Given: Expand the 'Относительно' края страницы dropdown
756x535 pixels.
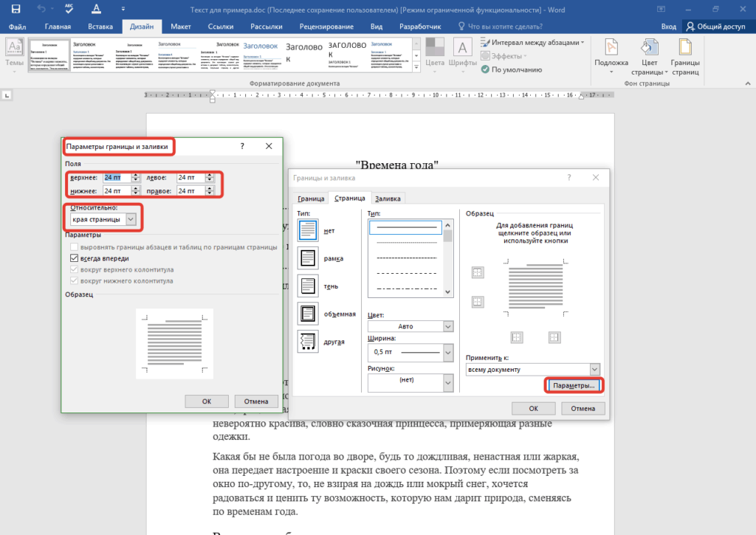Looking at the screenshot, I should 131,219.
